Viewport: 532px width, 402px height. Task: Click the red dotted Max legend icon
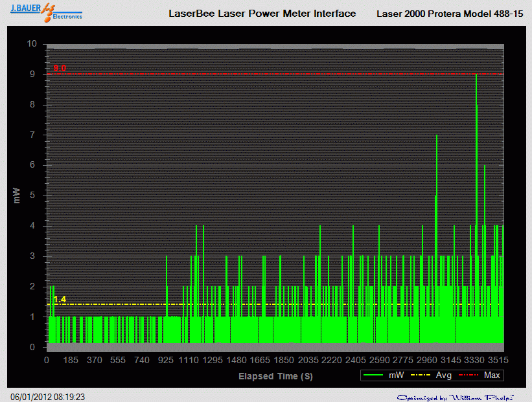coord(469,375)
